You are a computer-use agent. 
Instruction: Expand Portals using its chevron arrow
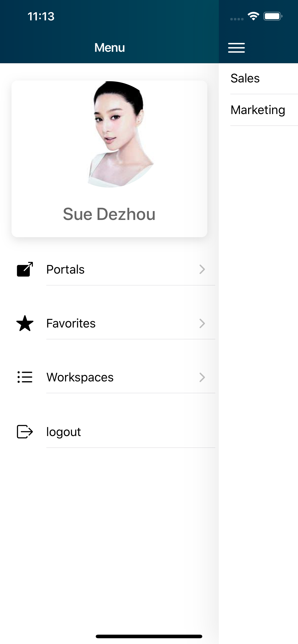(202, 269)
